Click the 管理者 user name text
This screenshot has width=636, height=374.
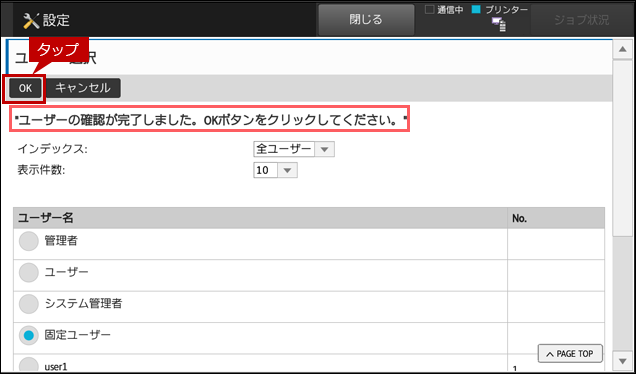(x=61, y=241)
